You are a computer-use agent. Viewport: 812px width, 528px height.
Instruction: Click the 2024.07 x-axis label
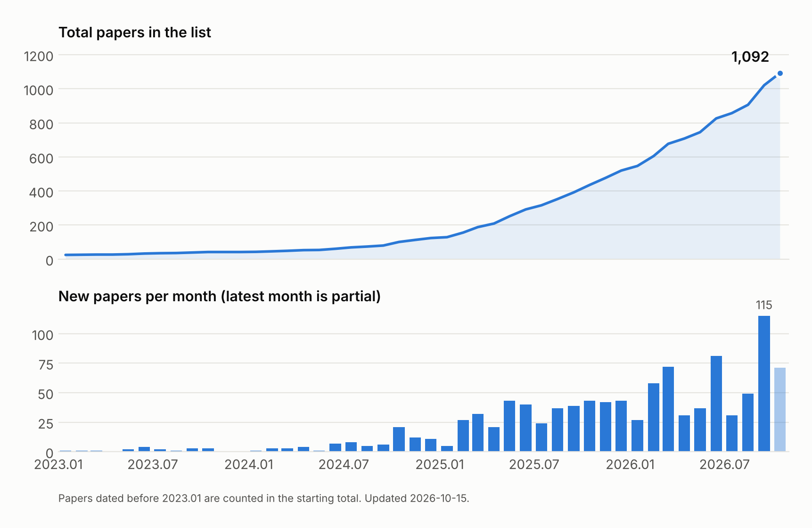click(344, 464)
